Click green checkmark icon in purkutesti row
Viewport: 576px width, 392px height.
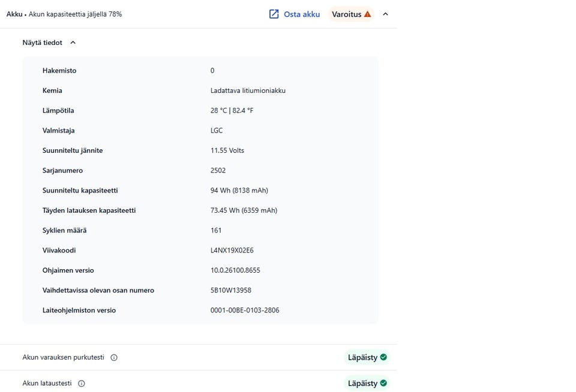point(383,357)
